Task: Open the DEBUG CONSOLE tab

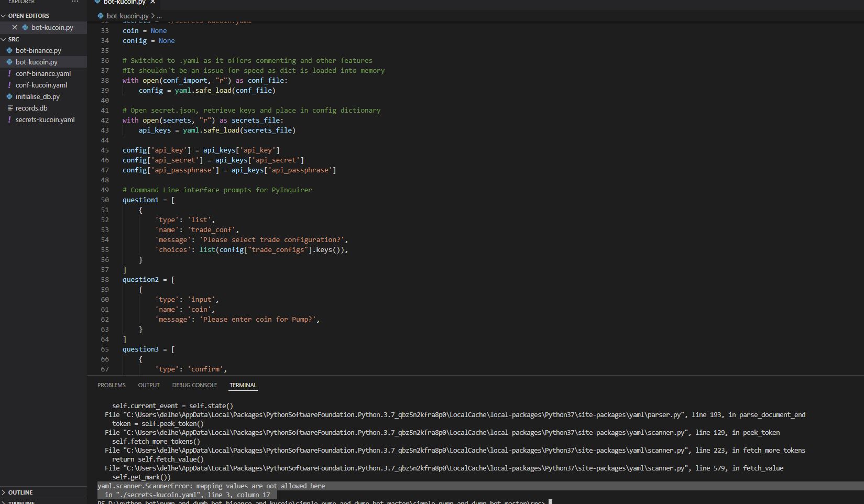Action: pyautogui.click(x=194, y=385)
